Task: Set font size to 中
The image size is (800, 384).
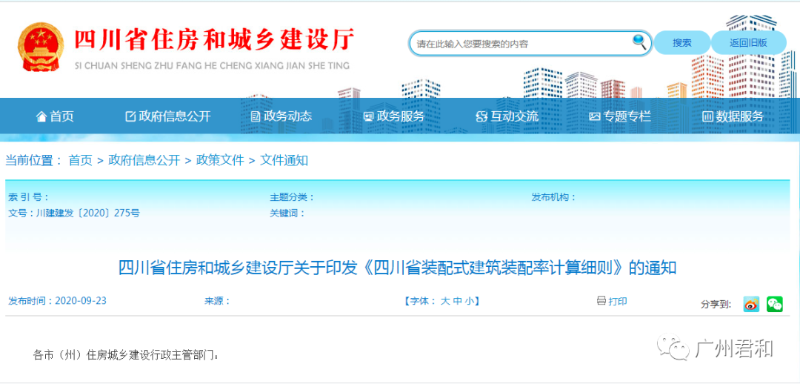Action: coord(457,301)
